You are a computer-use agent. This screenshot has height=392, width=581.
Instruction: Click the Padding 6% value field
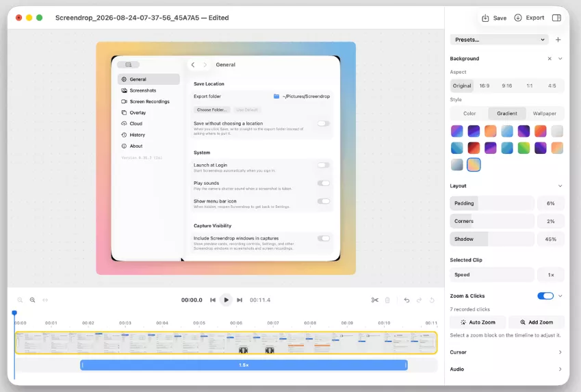click(551, 203)
